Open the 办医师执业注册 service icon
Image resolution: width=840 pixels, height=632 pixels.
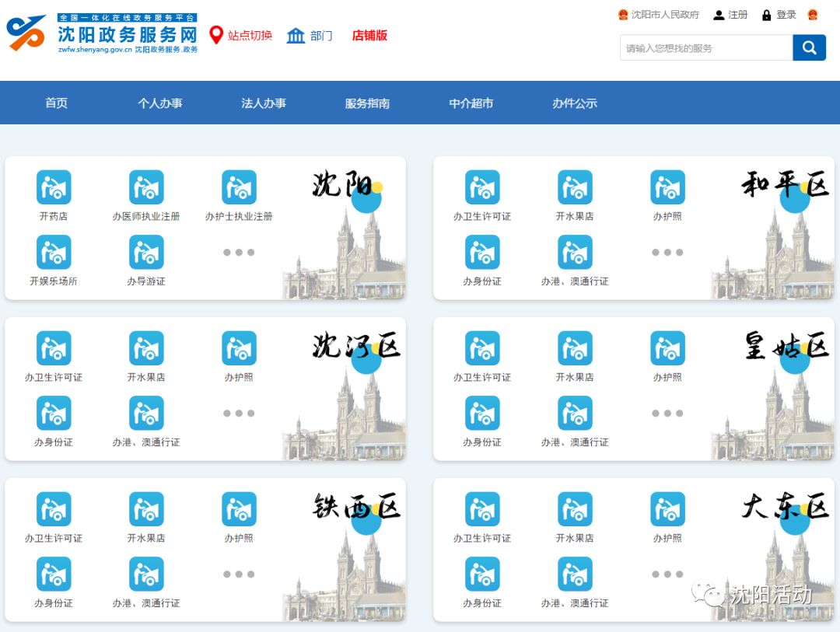(x=146, y=186)
